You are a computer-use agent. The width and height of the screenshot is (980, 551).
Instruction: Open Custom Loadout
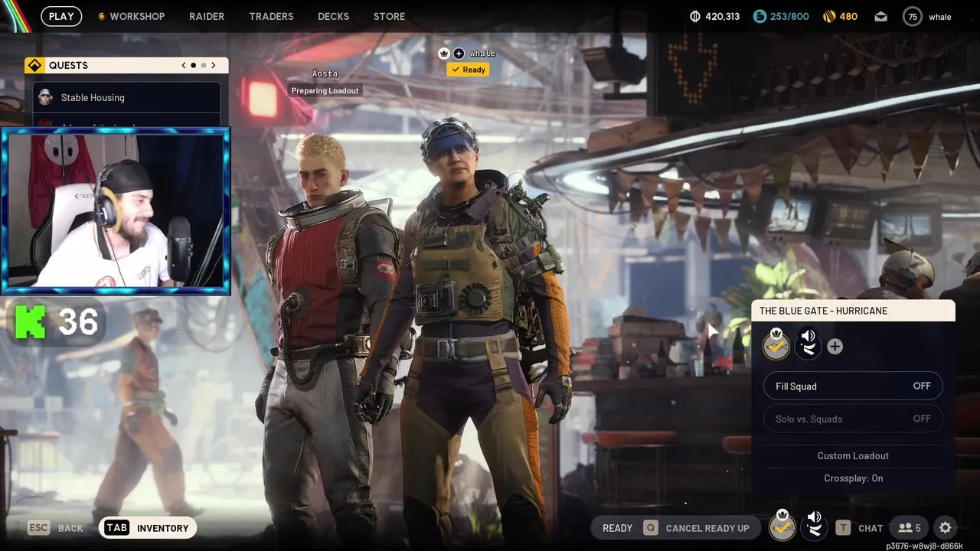pyautogui.click(x=853, y=455)
